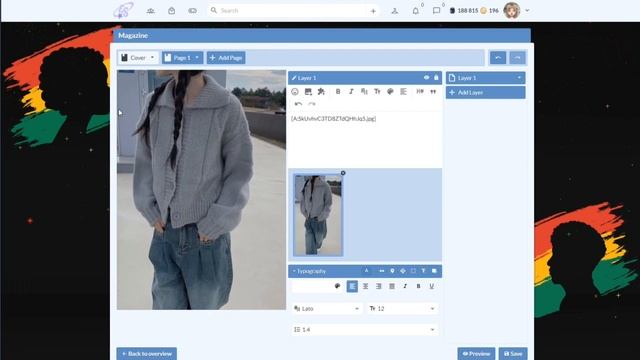Screen dimensions: 640x360
Task: Open alignment icon in editor toolbar
Action: [x=403, y=92]
